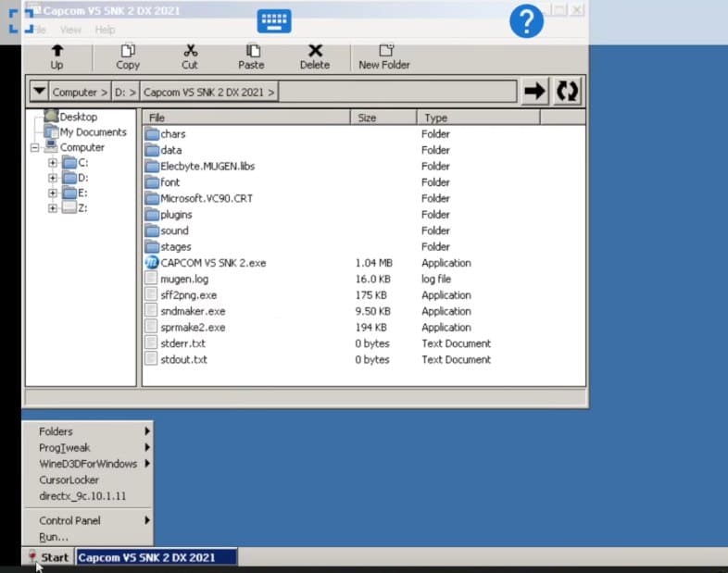Select the D: breadcrumb segment

coord(125,92)
